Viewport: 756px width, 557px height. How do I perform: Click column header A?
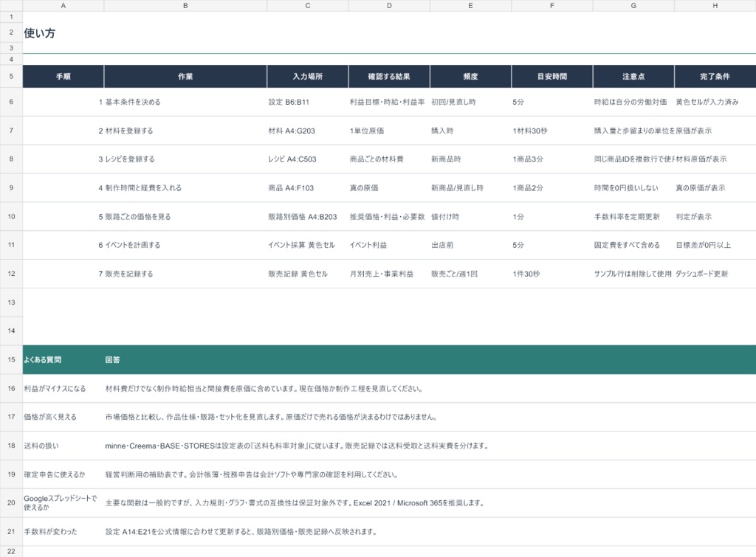click(63, 6)
